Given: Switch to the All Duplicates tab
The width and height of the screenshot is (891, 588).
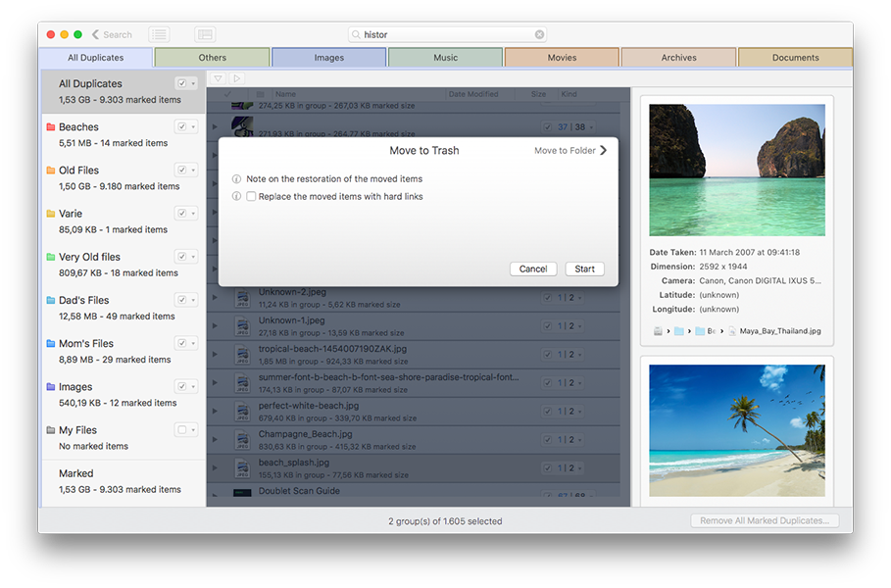Looking at the screenshot, I should pos(95,58).
